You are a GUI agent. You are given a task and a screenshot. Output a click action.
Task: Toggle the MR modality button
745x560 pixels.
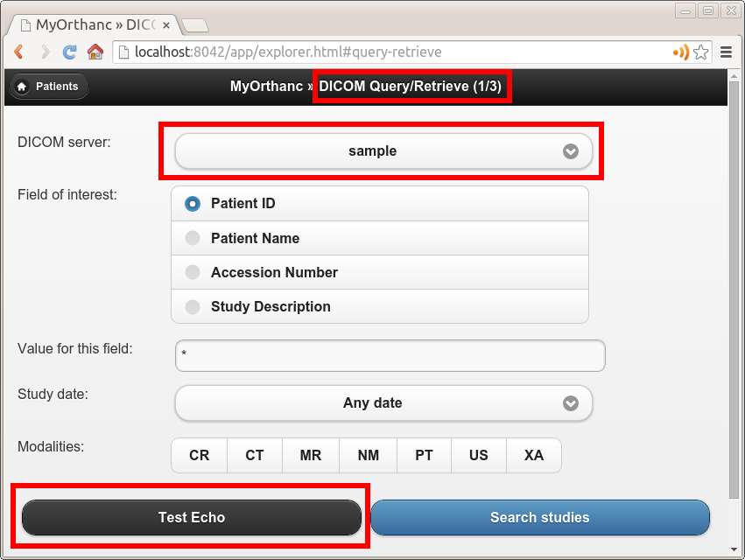tap(311, 455)
